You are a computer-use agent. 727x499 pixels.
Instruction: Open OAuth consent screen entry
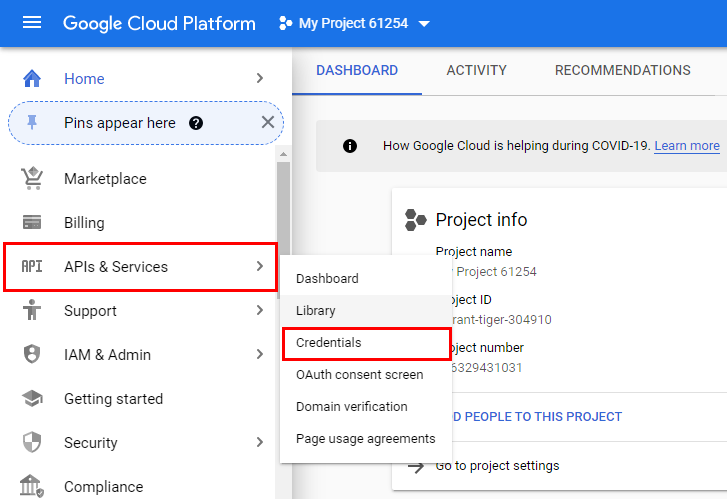tap(366, 374)
